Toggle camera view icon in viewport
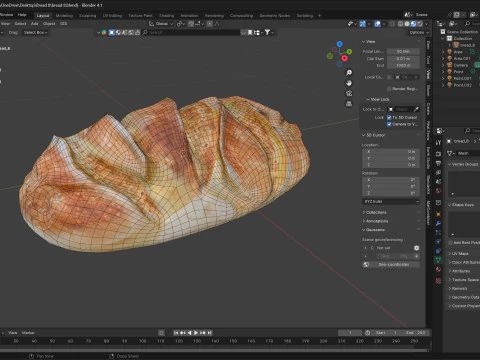This screenshot has width=480, height=360. 349,93
